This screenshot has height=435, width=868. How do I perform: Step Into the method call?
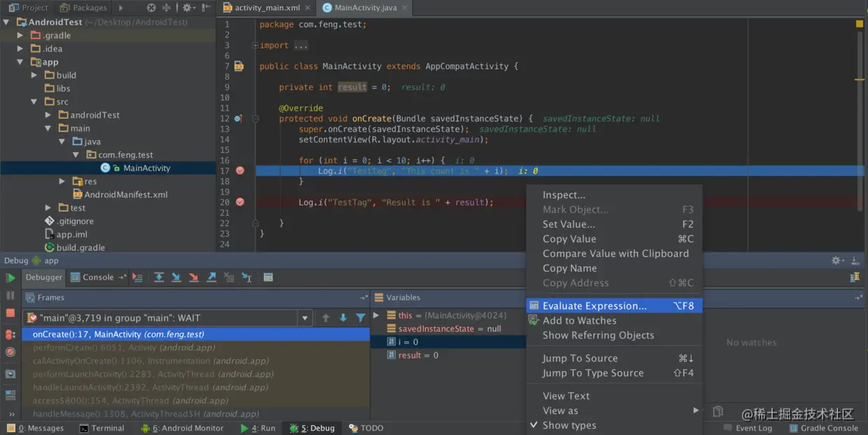click(x=176, y=278)
